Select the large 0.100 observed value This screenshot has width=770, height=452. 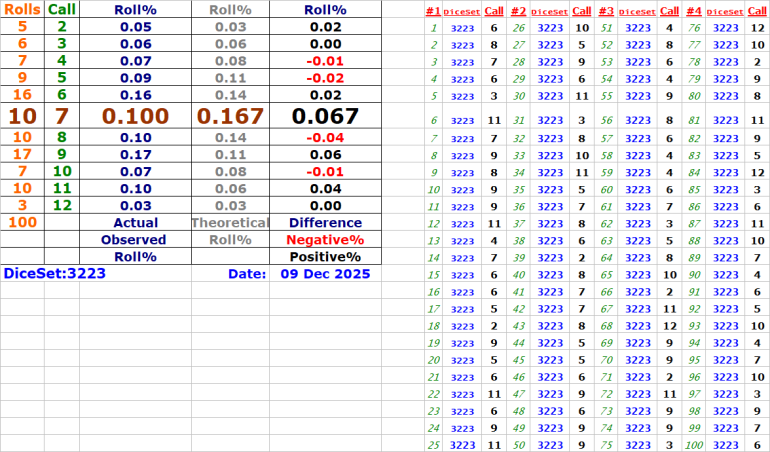(135, 116)
